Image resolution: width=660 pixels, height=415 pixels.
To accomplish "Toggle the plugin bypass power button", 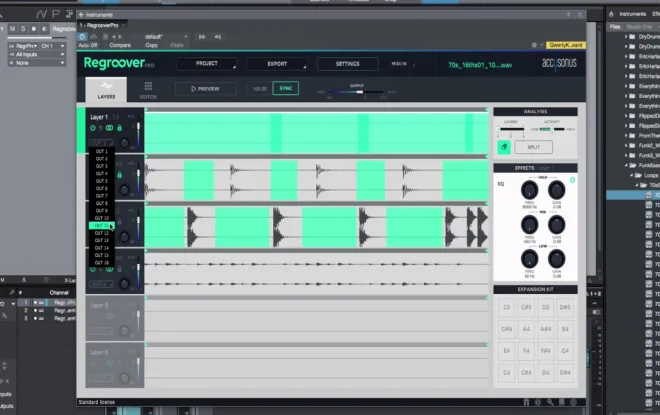I will point(82,37).
